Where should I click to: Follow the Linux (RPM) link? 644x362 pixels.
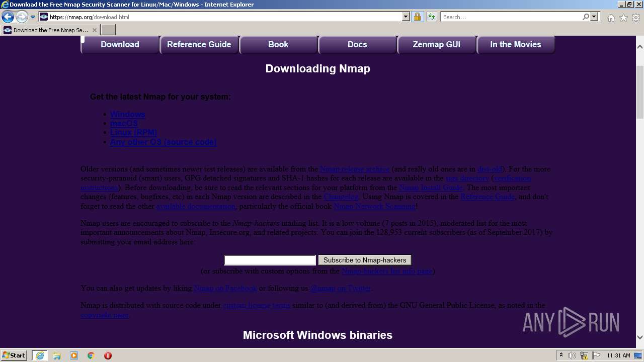133,133
